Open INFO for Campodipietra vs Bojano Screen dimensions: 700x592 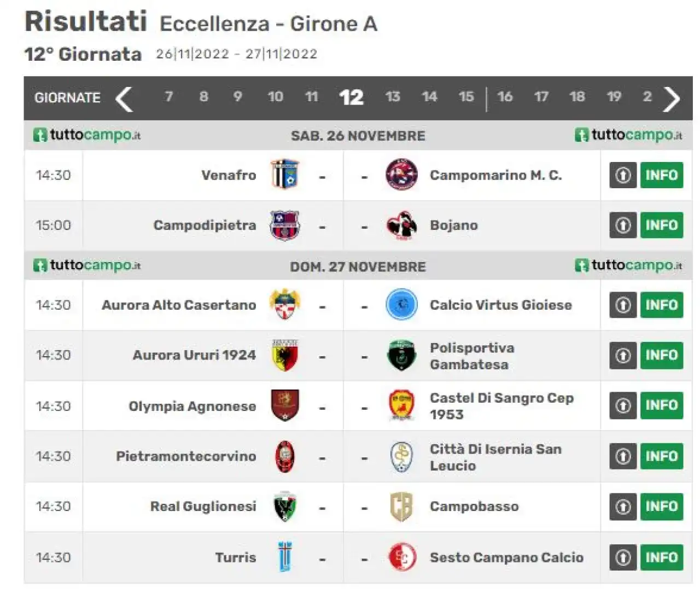pyautogui.click(x=661, y=225)
